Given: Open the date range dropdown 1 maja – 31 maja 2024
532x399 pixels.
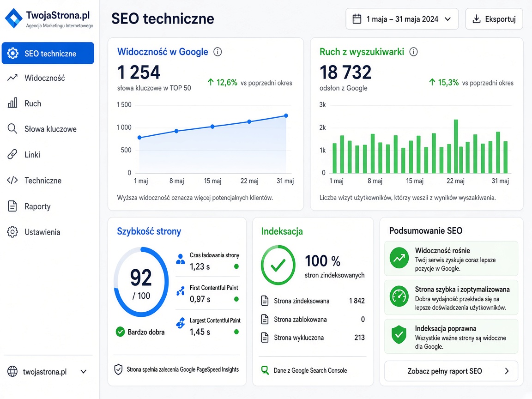Looking at the screenshot, I should click(x=402, y=18).
